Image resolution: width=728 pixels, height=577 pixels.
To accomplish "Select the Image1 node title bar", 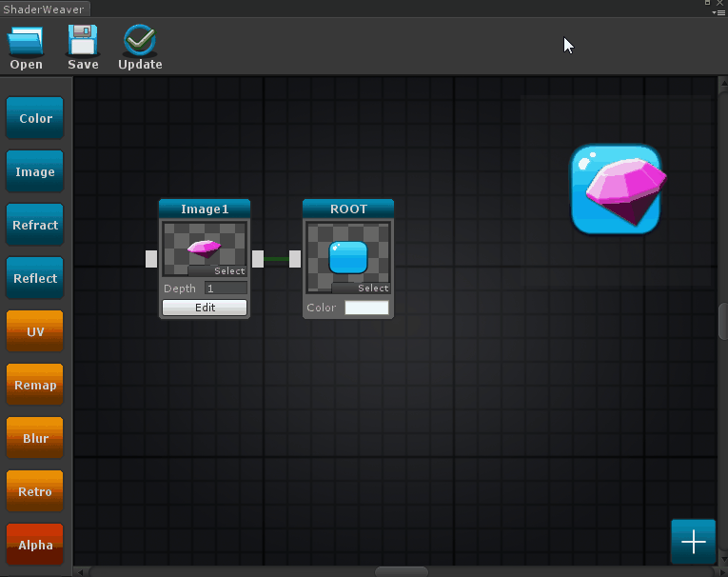I will 205,209.
